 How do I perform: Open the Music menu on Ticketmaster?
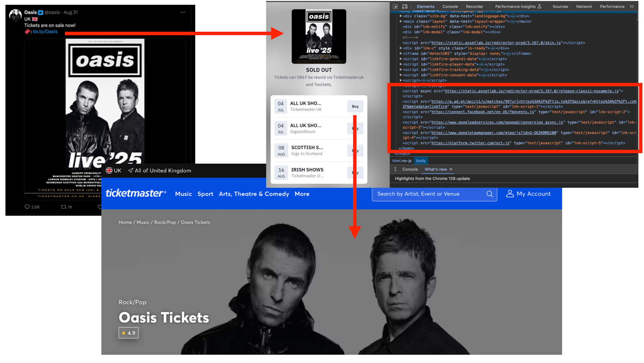pyautogui.click(x=184, y=194)
